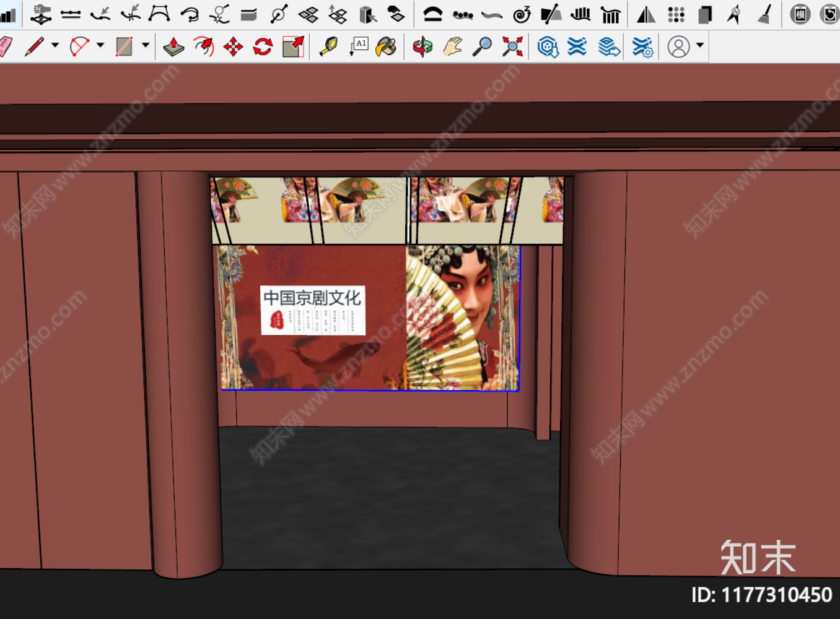840x619 pixels.
Task: Click the slanted plane with line icon
Action: tap(551, 14)
